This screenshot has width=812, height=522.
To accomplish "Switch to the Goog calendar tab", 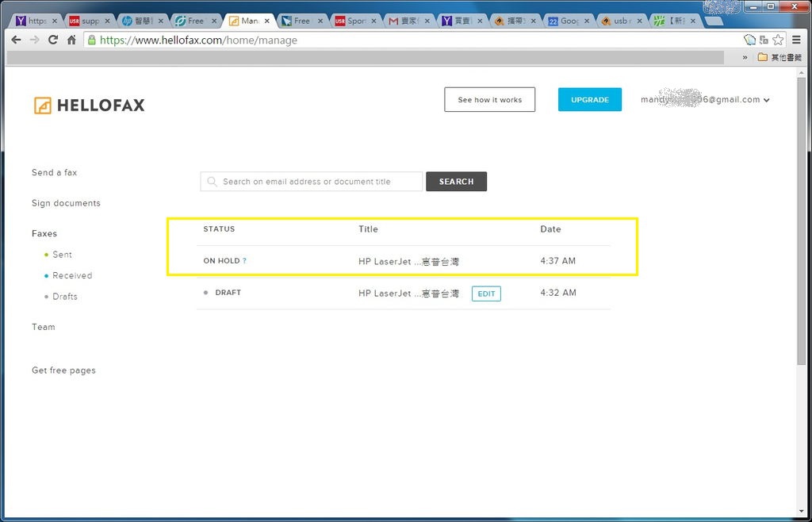I will [x=568, y=21].
